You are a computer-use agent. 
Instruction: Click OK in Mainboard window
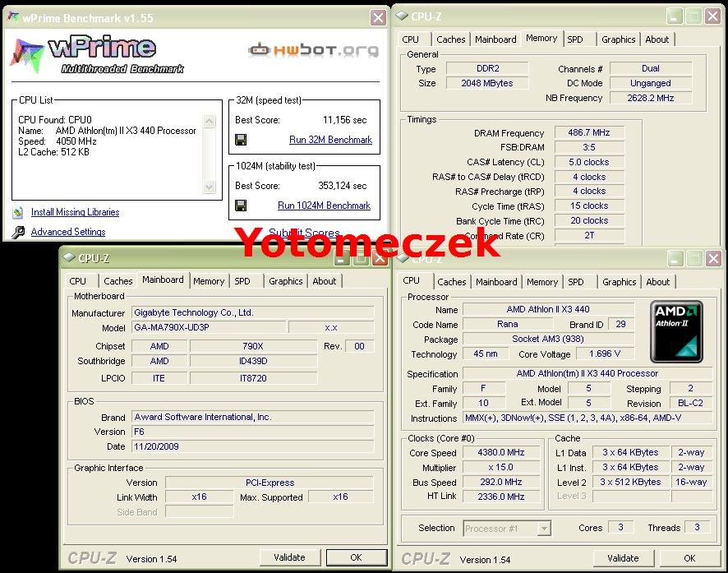click(356, 557)
